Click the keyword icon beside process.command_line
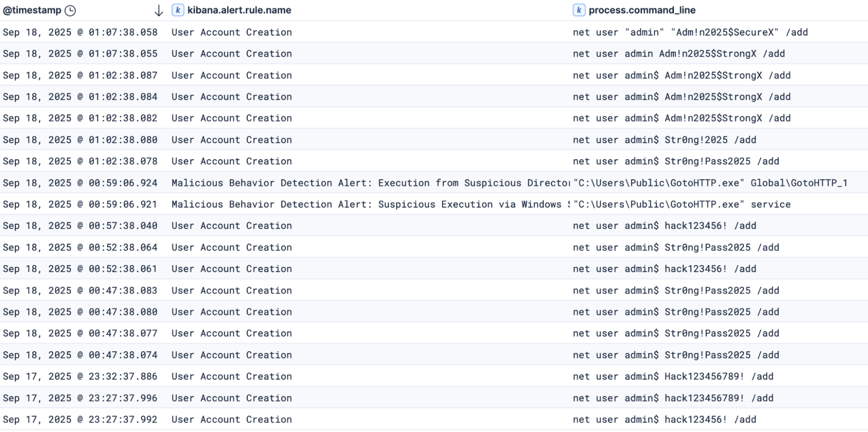 (x=579, y=10)
